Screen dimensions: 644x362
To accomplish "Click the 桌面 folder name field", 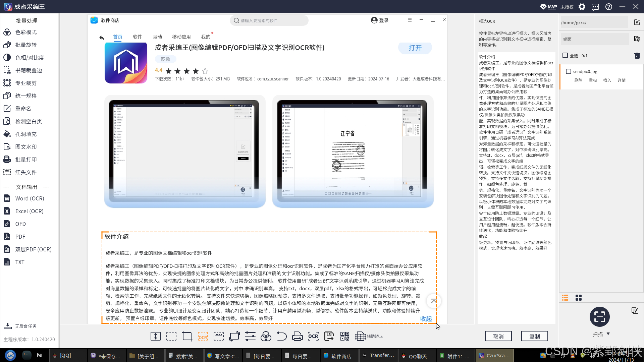I will click(x=594, y=39).
